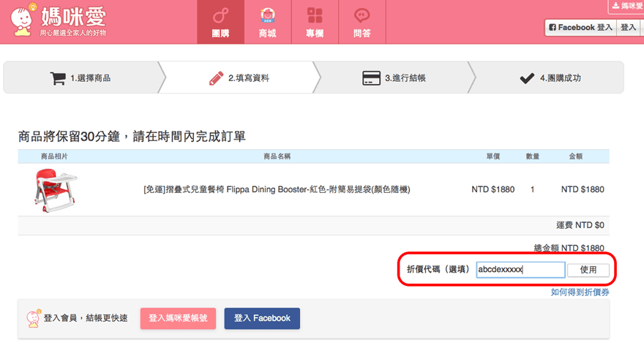Screen dimensions: 644x345
Task: Focus the 折價代碼 discount code input field
Action: click(x=520, y=270)
